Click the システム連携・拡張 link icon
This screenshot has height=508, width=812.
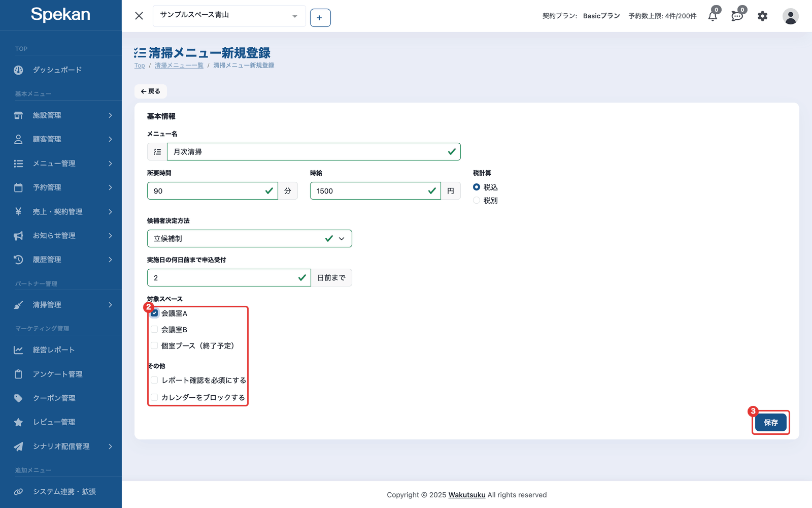[18, 492]
